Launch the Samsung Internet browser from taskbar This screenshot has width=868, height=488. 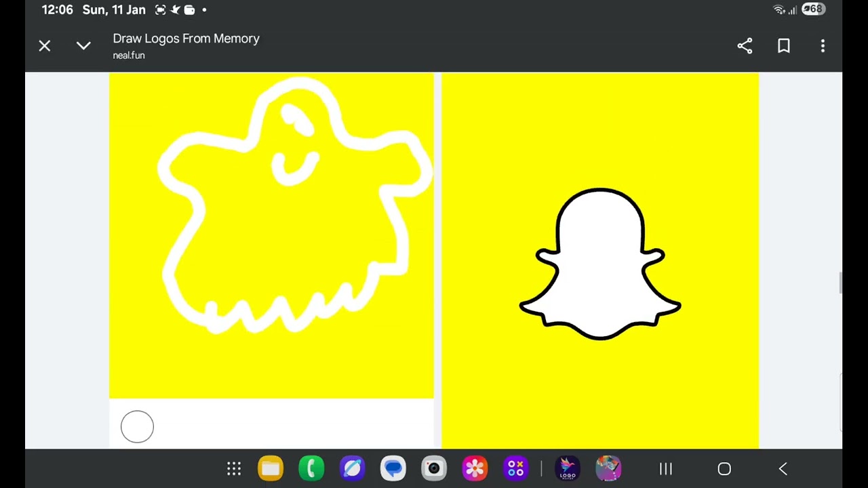(352, 468)
